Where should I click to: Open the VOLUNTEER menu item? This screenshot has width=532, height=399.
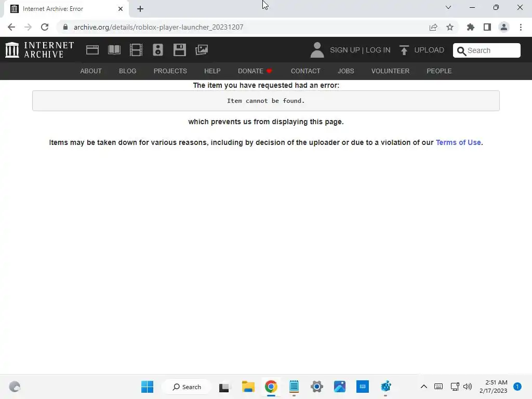391,71
